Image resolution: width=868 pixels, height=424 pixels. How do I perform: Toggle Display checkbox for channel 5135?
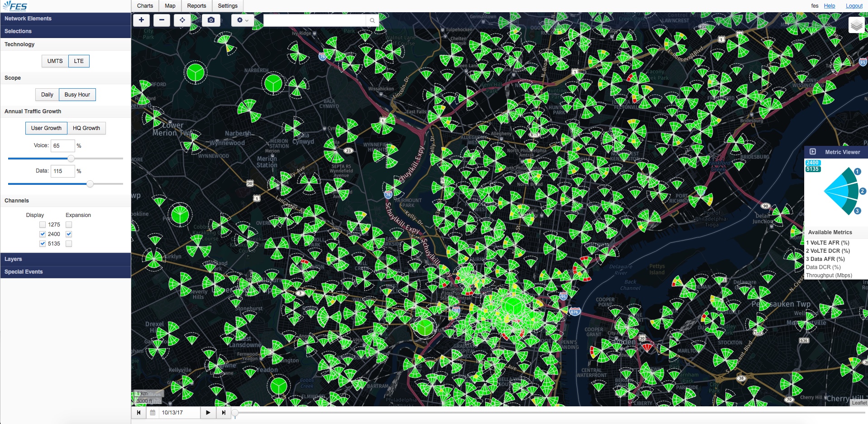[x=43, y=244]
